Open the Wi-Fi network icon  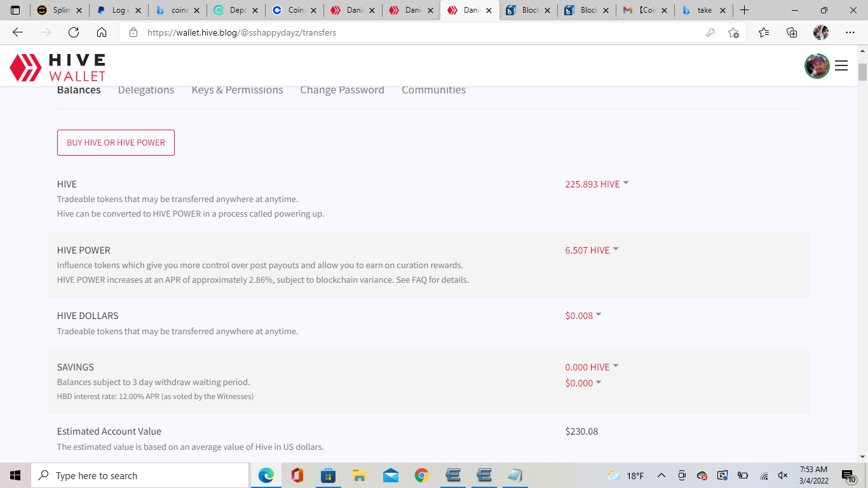764,475
